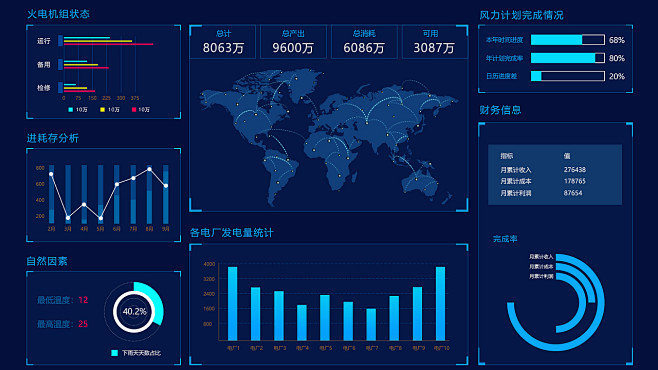The image size is (658, 370).
Task: Click the 电厂9 axis label
Action: click(x=418, y=348)
